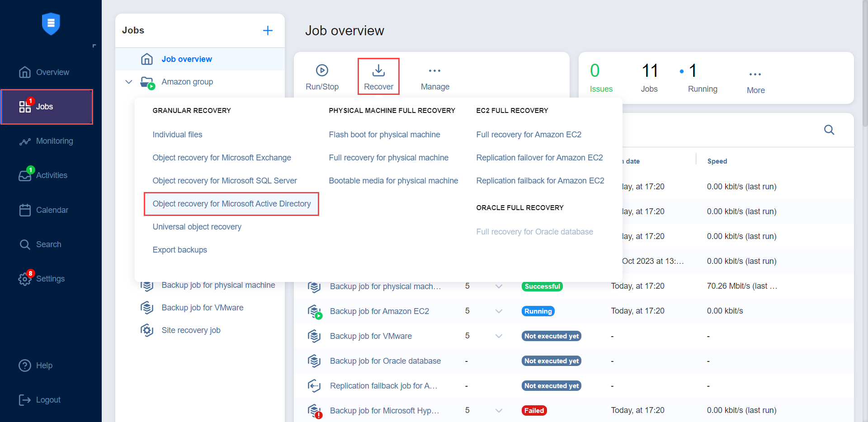Click failed Hyper-V backup job row icon
Screen dimensions: 868x422
point(315,411)
